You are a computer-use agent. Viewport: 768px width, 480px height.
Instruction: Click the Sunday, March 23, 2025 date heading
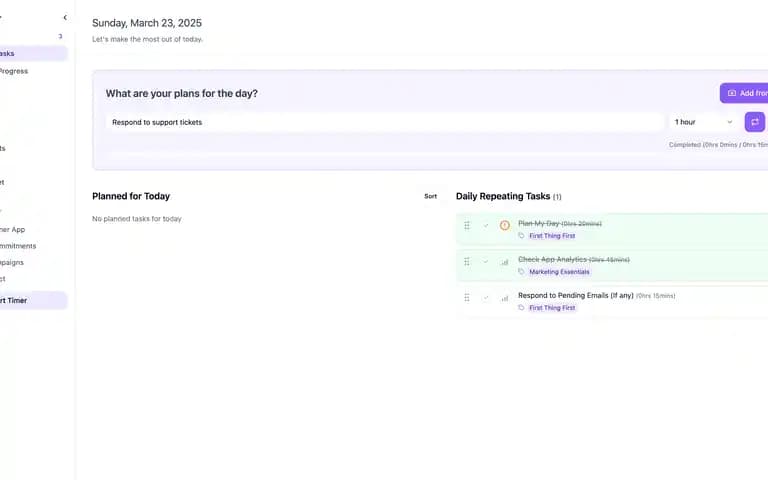point(147,23)
